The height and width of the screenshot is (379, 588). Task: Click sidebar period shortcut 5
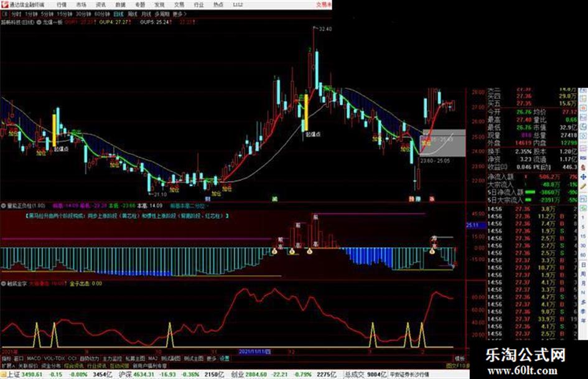[x=583, y=227]
